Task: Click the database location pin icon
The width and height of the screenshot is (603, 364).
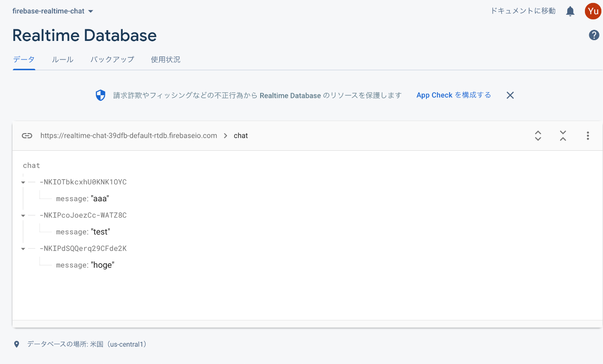Action: click(17, 344)
